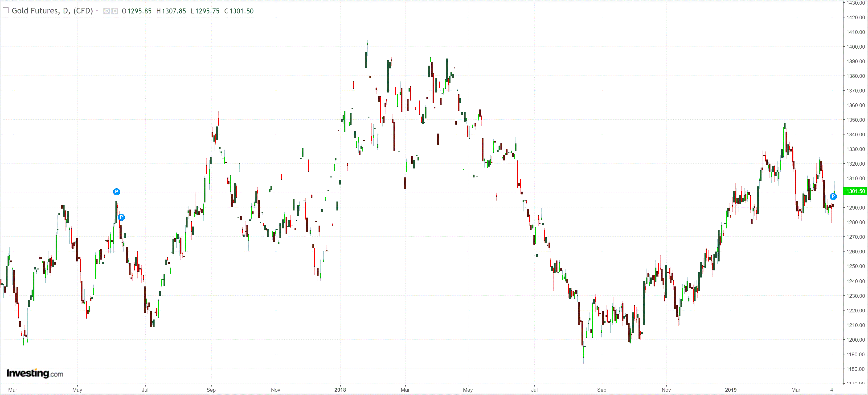Click the topmost blue P marker in May
This screenshot has height=395, width=868.
(117, 192)
